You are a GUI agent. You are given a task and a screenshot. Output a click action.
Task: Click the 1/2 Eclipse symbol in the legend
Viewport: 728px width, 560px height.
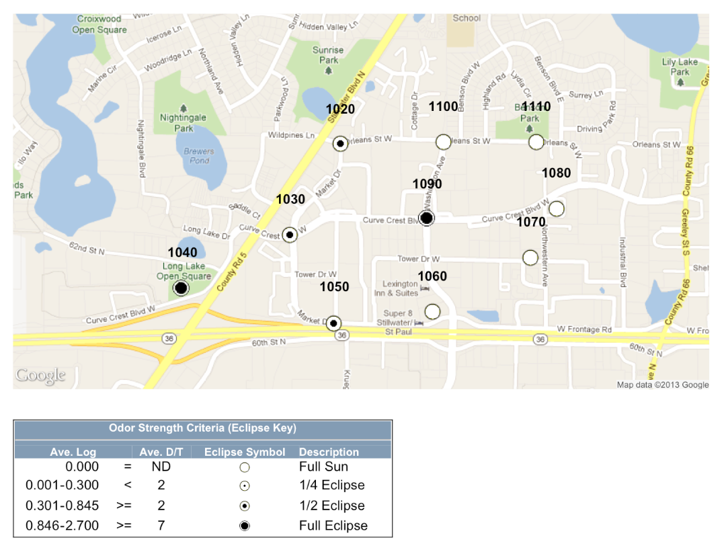(x=245, y=506)
